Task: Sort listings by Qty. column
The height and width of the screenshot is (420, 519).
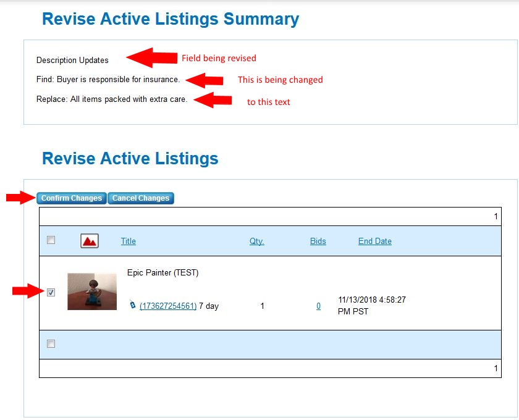Action: coord(257,241)
